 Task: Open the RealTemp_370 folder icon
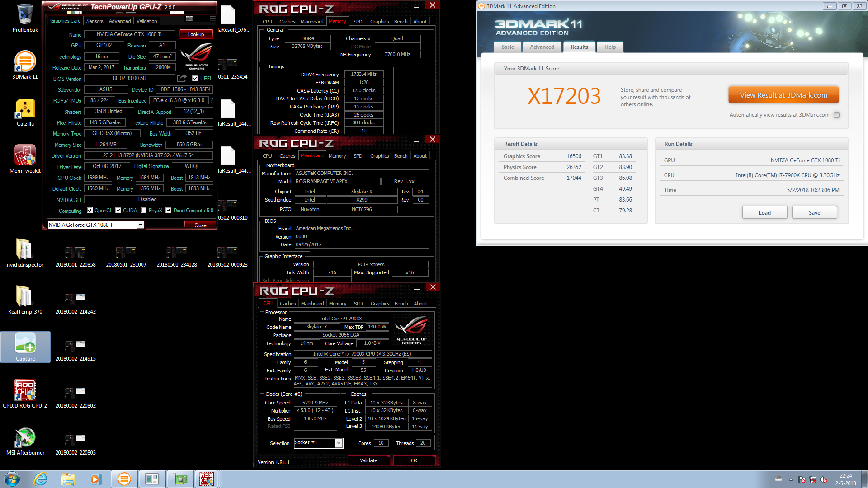[25, 300]
